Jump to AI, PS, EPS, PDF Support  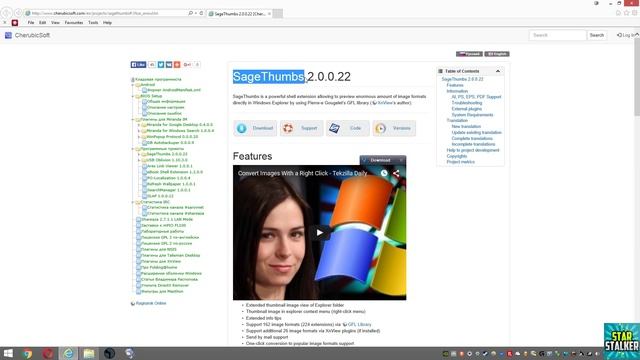pyautogui.click(x=476, y=97)
